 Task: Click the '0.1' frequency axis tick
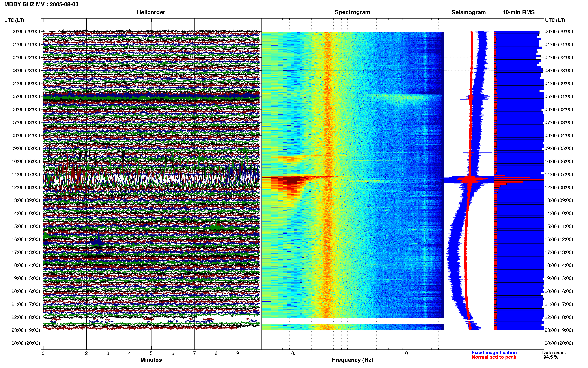pos(295,353)
